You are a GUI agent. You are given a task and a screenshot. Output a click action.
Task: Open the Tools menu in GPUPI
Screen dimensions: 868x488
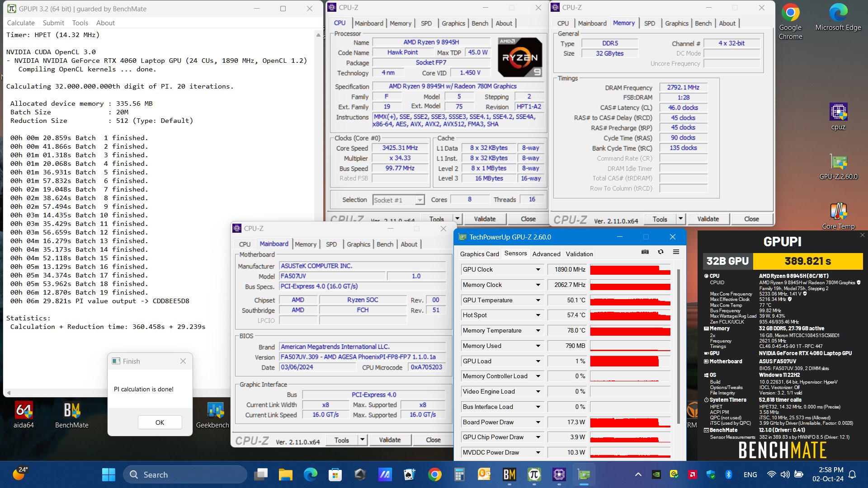pos(80,23)
